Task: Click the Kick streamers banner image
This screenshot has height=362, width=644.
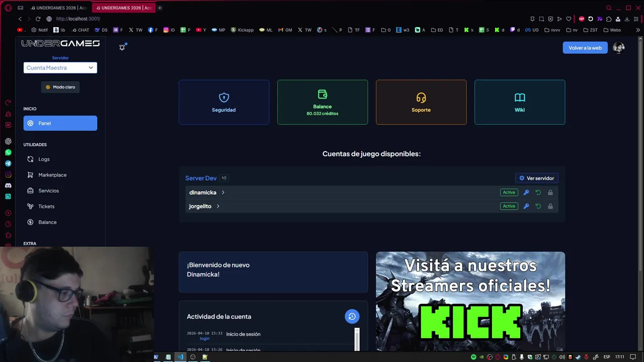Action: coord(470,302)
